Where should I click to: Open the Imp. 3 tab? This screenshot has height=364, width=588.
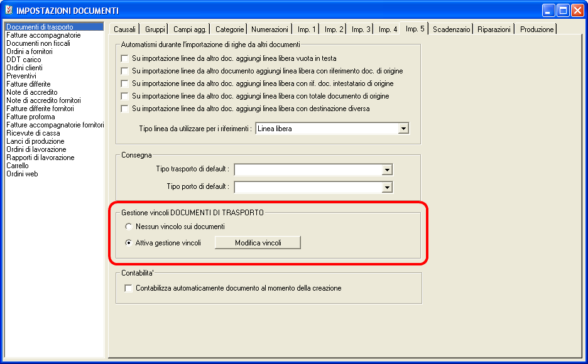point(361,29)
